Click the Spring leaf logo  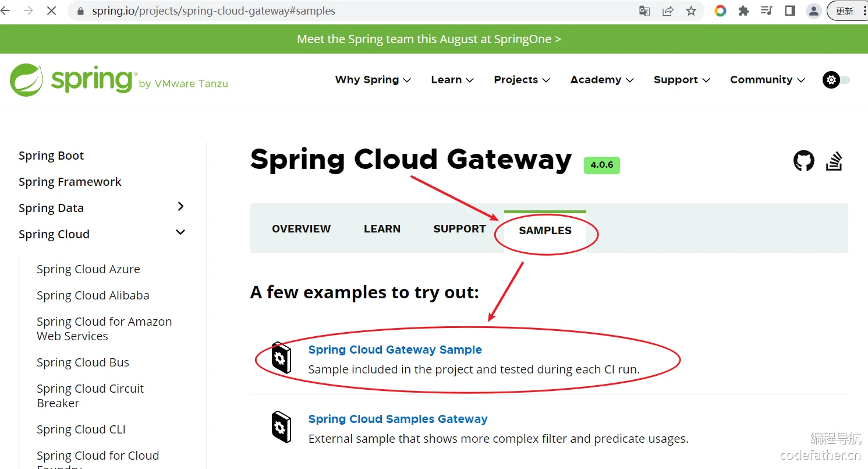27,80
